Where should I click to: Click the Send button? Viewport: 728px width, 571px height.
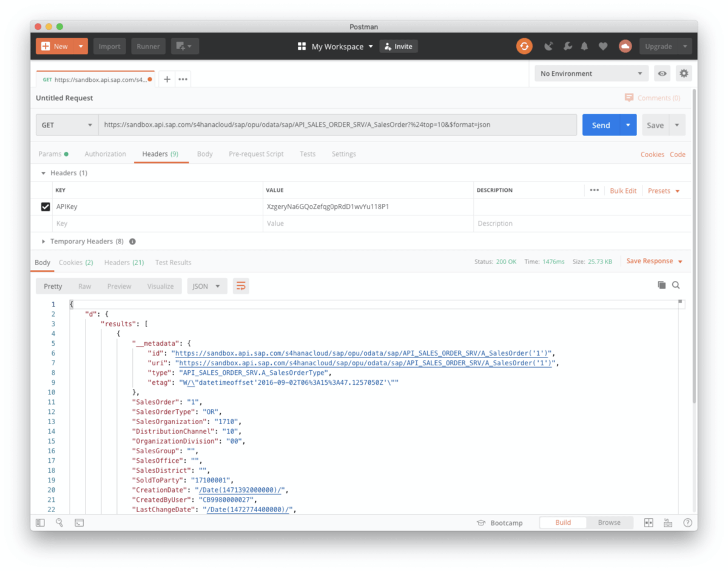(x=601, y=125)
